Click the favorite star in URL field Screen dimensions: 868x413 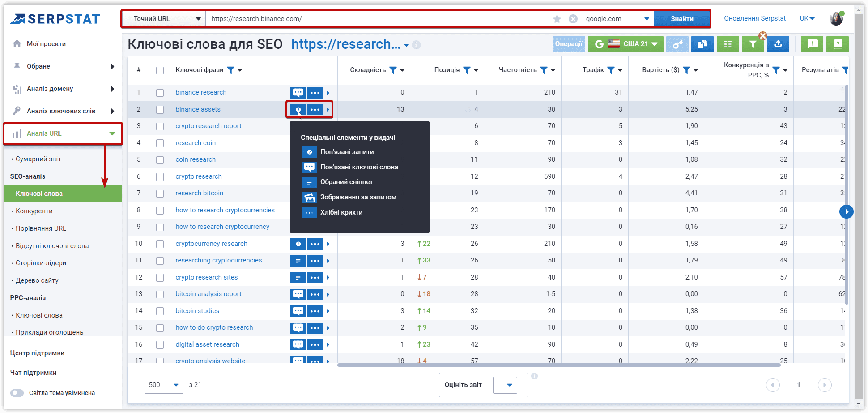click(x=557, y=19)
